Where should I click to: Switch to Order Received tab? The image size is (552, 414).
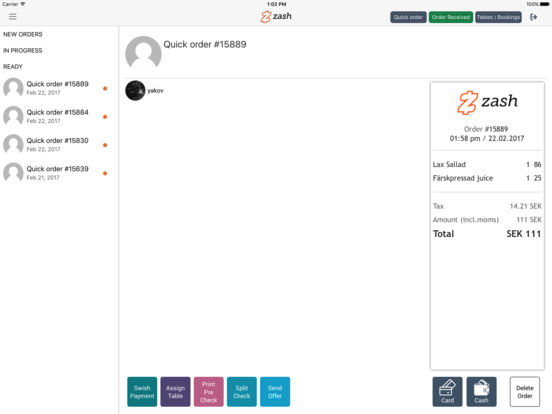451,17
